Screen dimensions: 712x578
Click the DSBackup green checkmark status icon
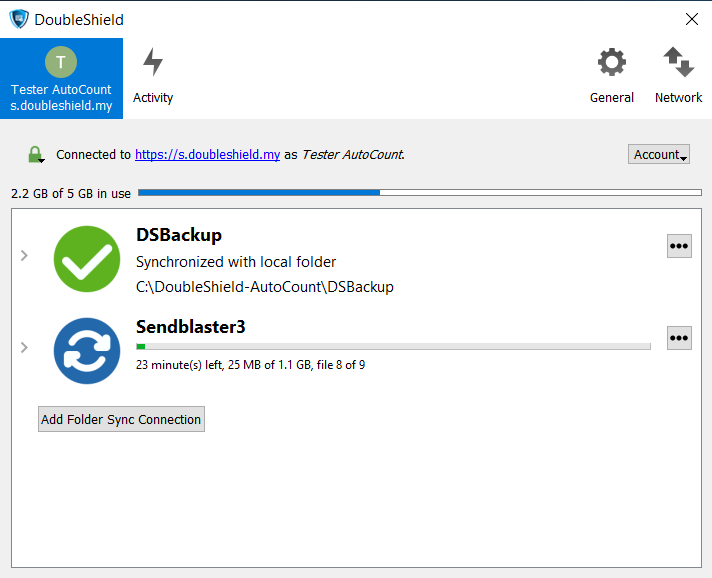pos(87,259)
